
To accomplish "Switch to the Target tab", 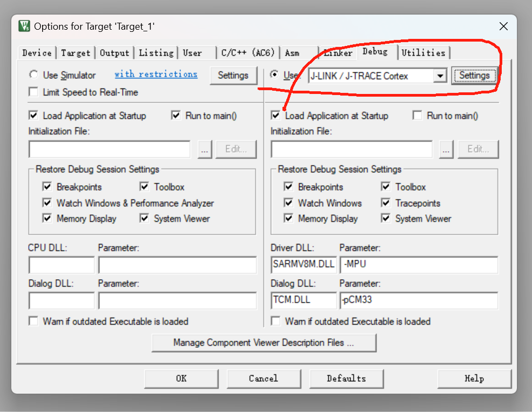I will point(76,53).
